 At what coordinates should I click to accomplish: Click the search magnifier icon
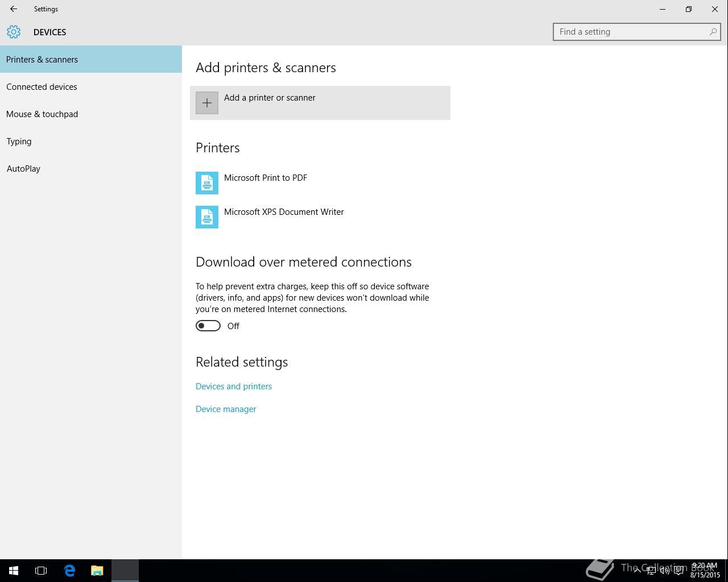[713, 32]
